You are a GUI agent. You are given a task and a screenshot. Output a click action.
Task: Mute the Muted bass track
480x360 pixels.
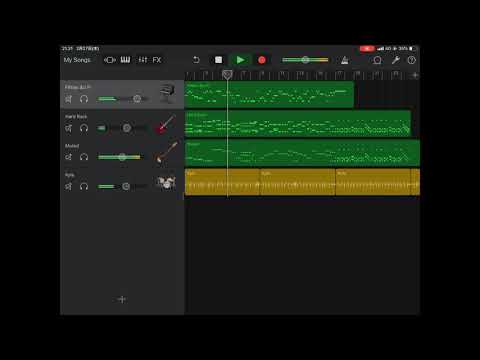(68, 157)
